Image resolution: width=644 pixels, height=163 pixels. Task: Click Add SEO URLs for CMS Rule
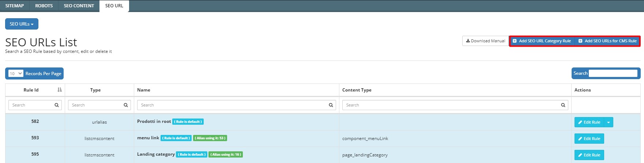tap(607, 41)
